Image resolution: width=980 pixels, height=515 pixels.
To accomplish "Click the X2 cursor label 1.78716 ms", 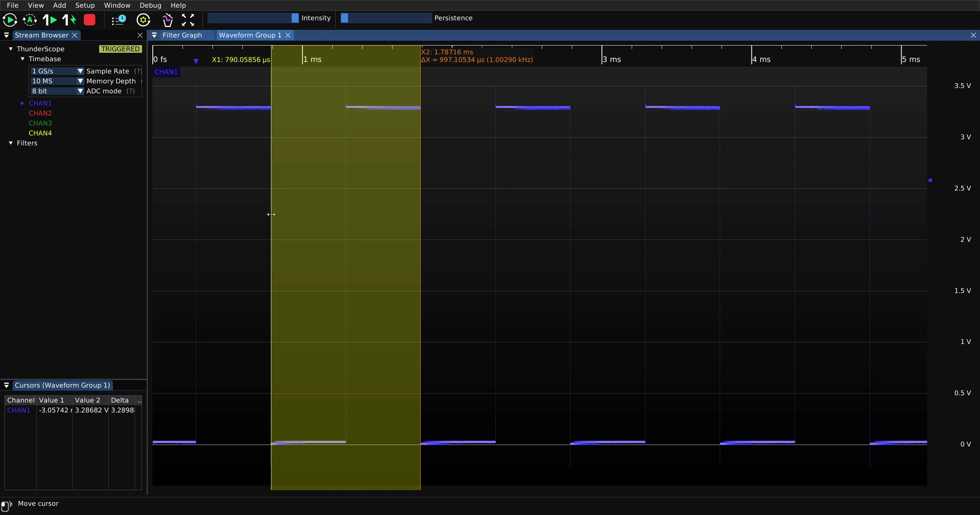I will tap(447, 52).
